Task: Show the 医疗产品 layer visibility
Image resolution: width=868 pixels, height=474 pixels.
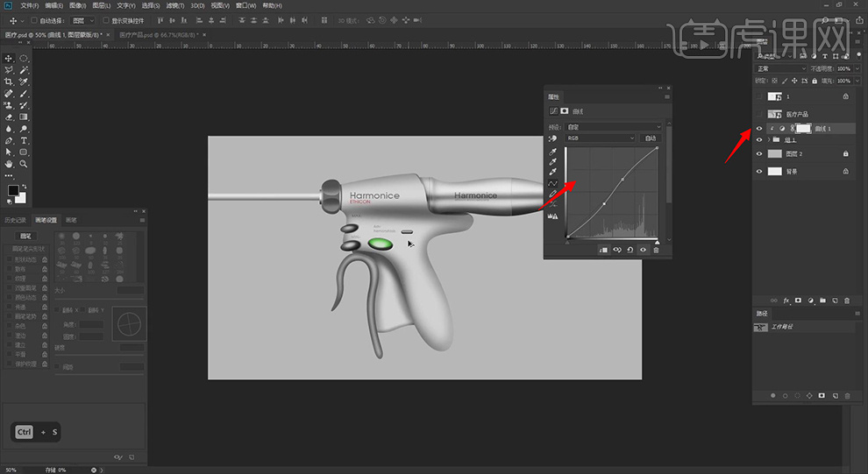Action: [x=759, y=115]
